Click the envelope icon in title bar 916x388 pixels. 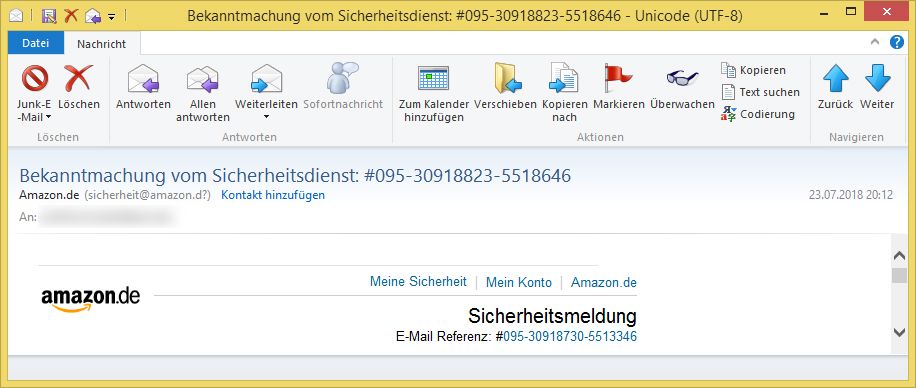click(x=16, y=16)
